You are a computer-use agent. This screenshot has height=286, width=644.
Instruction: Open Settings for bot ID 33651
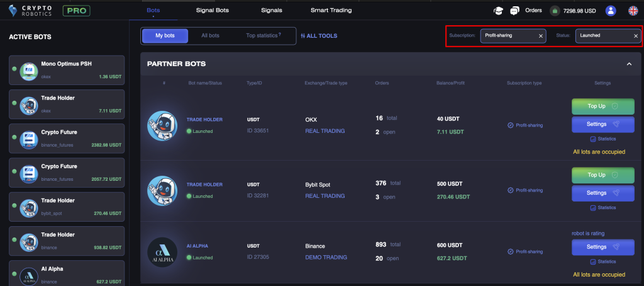point(603,124)
